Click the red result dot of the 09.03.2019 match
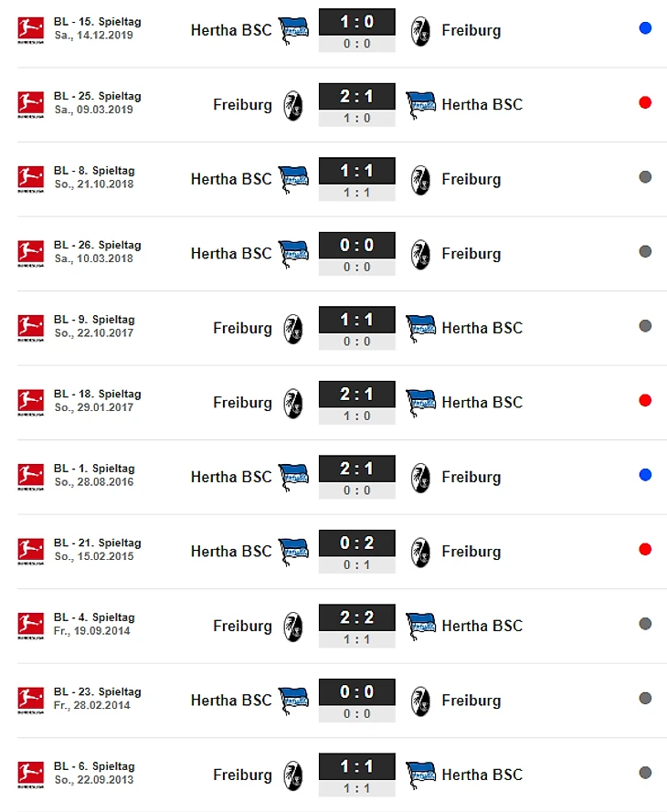This screenshot has width=667, height=812. pos(645,102)
